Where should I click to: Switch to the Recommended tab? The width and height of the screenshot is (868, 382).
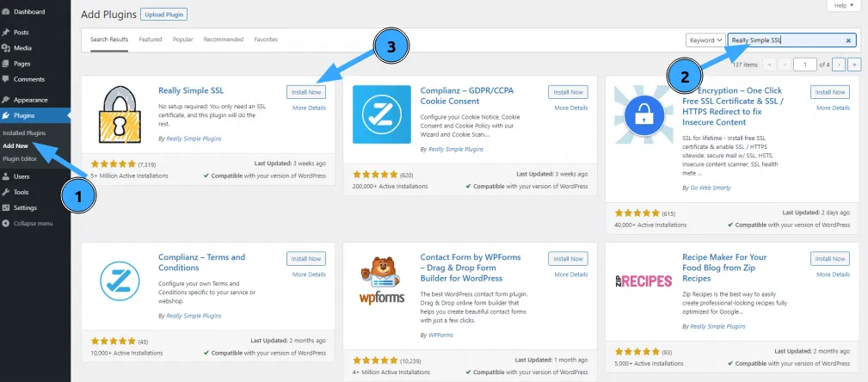[x=223, y=40]
